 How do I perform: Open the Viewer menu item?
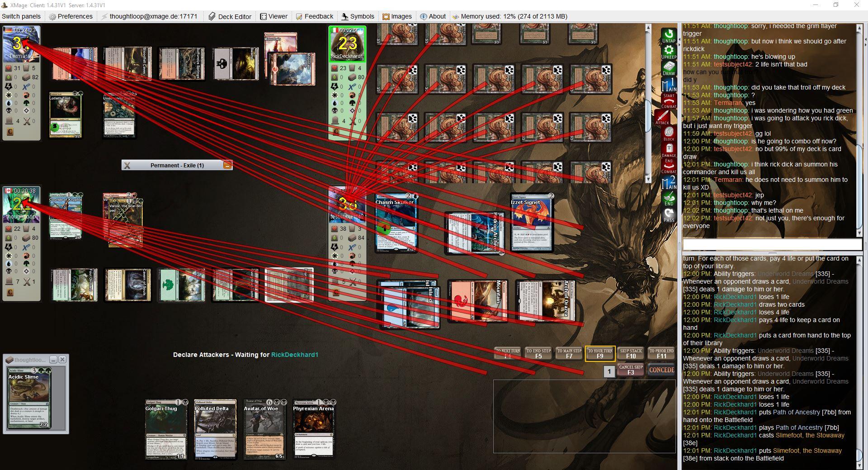point(274,16)
